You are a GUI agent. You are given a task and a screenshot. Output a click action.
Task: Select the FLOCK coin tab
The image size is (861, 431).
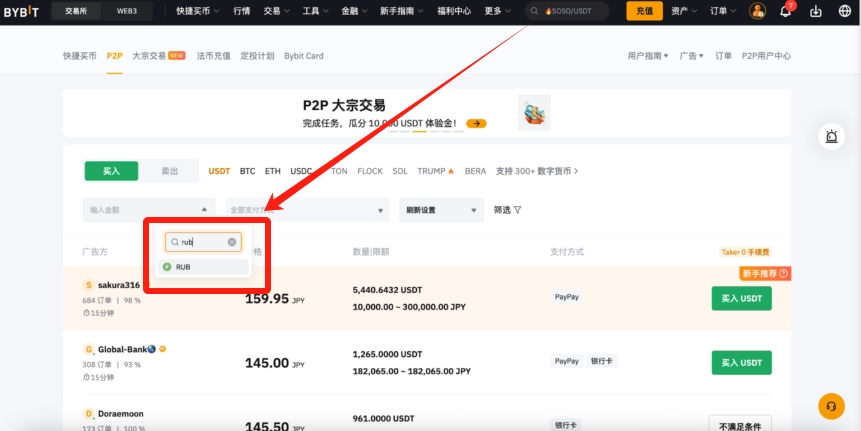click(370, 171)
